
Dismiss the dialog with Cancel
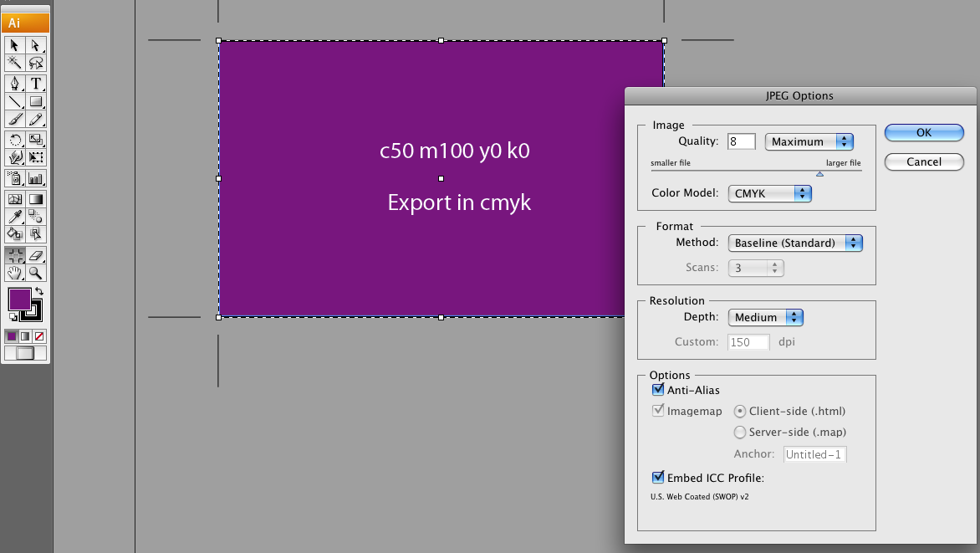[x=924, y=162]
